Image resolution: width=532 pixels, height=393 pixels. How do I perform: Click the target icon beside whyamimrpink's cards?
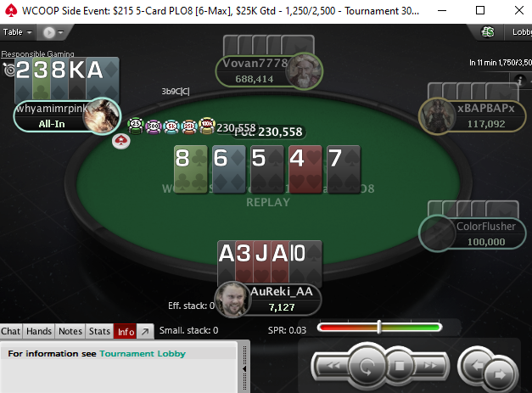pos(9,70)
